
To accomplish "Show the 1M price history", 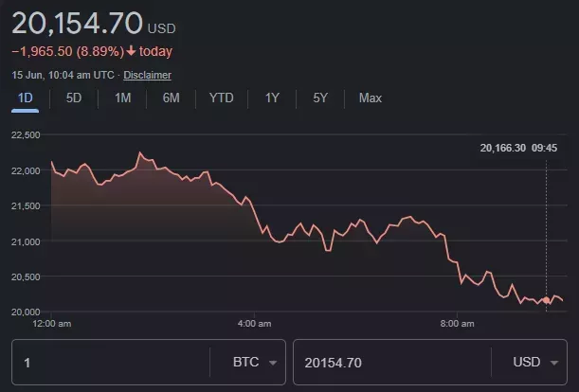I will [122, 98].
